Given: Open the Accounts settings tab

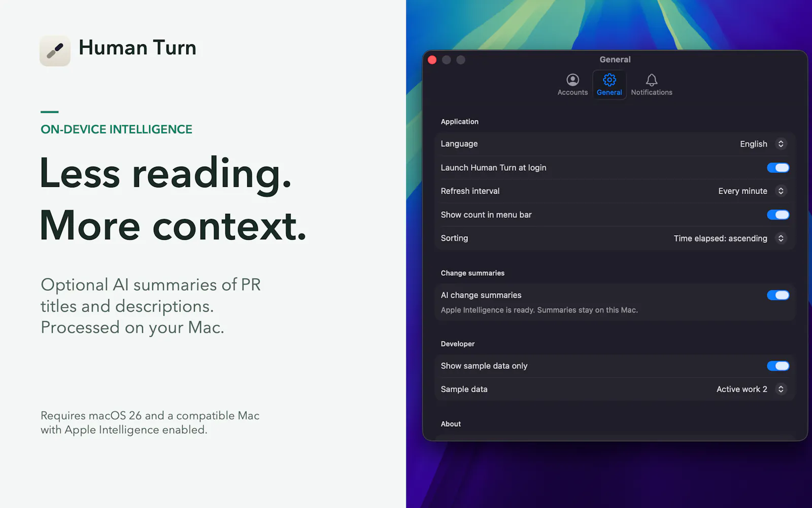Looking at the screenshot, I should click(x=572, y=85).
